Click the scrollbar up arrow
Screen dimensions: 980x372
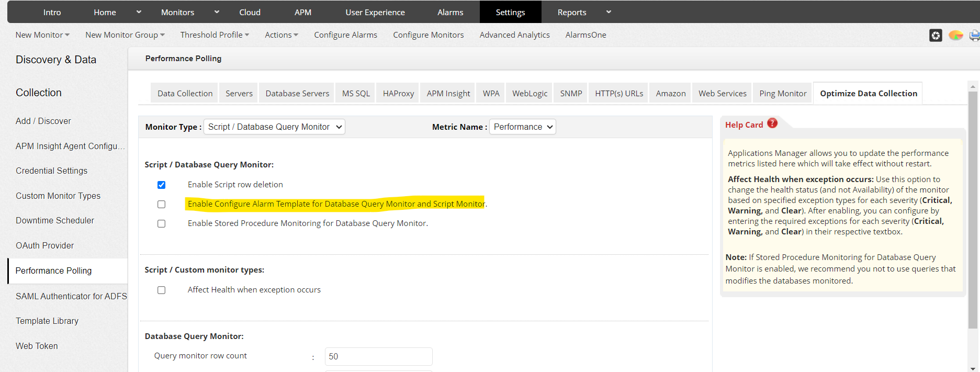[x=973, y=86]
